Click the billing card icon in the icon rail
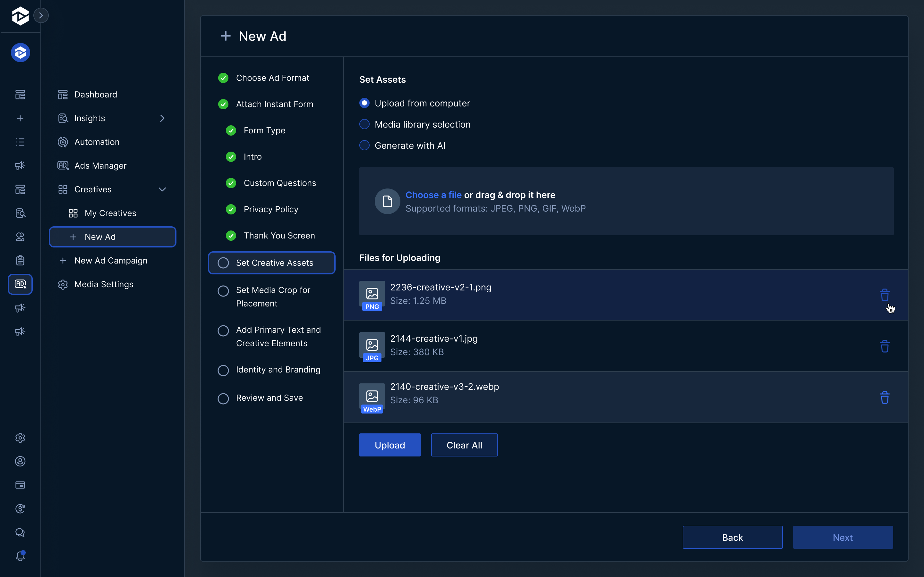 20,485
